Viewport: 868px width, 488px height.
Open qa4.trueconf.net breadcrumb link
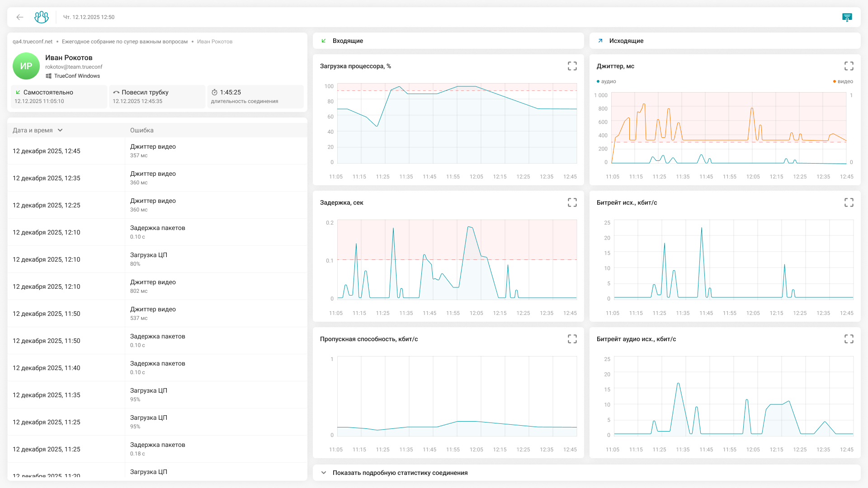pyautogui.click(x=33, y=42)
